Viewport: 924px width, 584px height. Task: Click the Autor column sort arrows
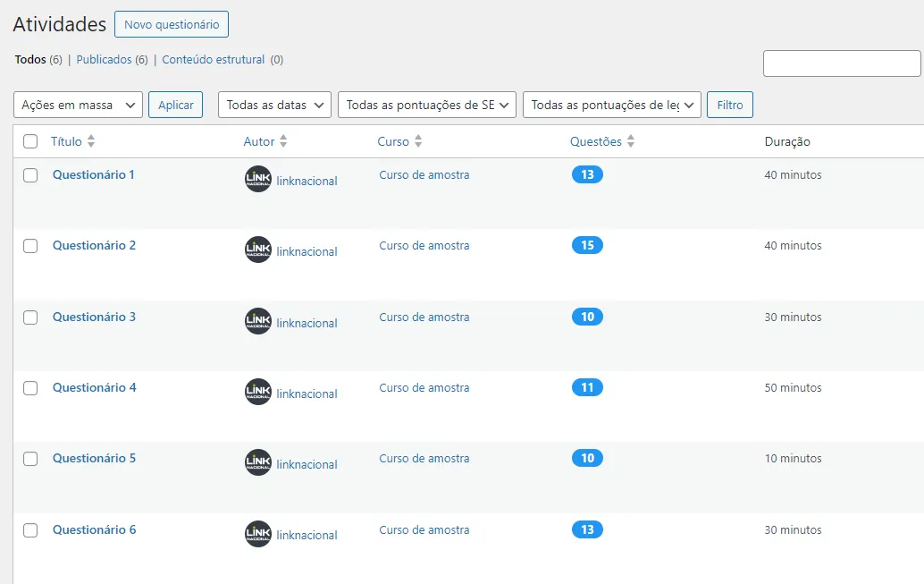click(x=283, y=141)
